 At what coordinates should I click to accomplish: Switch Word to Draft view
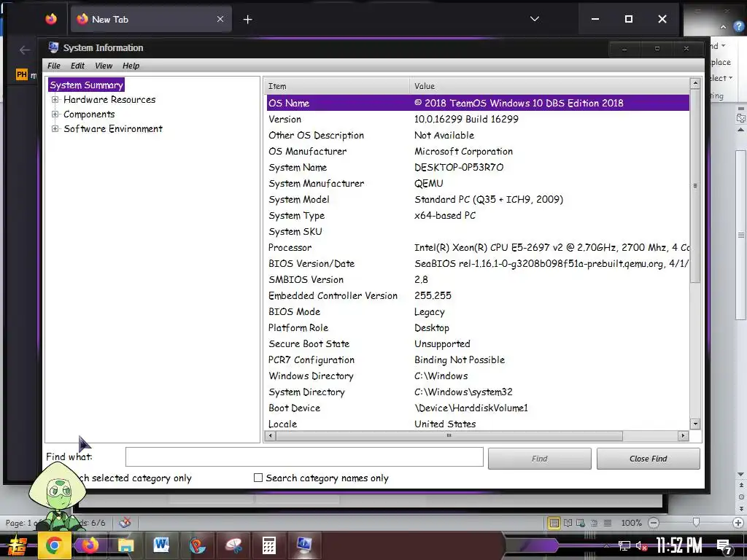pos(608,523)
